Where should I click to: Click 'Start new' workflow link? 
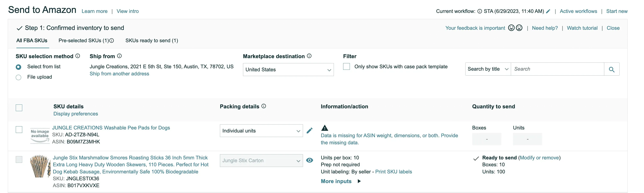[617, 11]
